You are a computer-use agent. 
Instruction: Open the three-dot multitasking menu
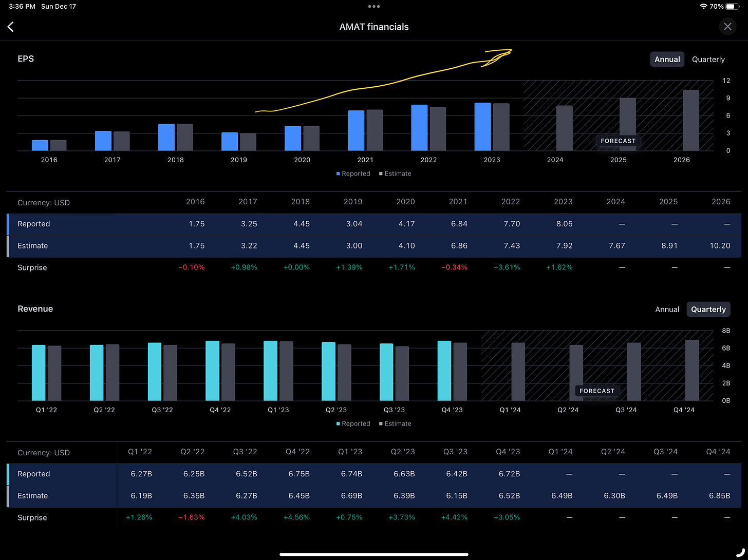[x=374, y=7]
